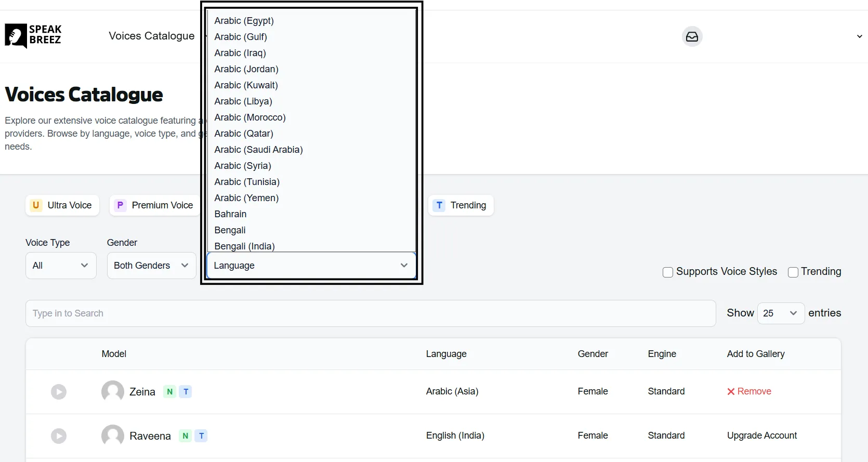868x462 pixels.
Task: Click Zeina's avatar image
Action: point(113,392)
